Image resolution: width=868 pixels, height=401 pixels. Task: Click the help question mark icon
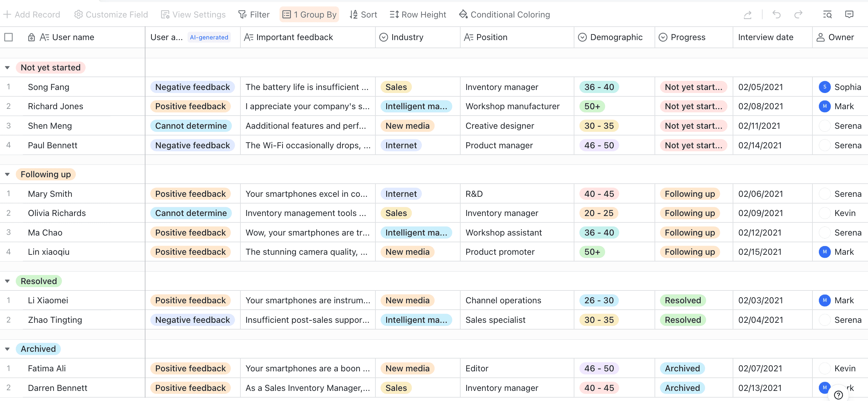click(838, 395)
